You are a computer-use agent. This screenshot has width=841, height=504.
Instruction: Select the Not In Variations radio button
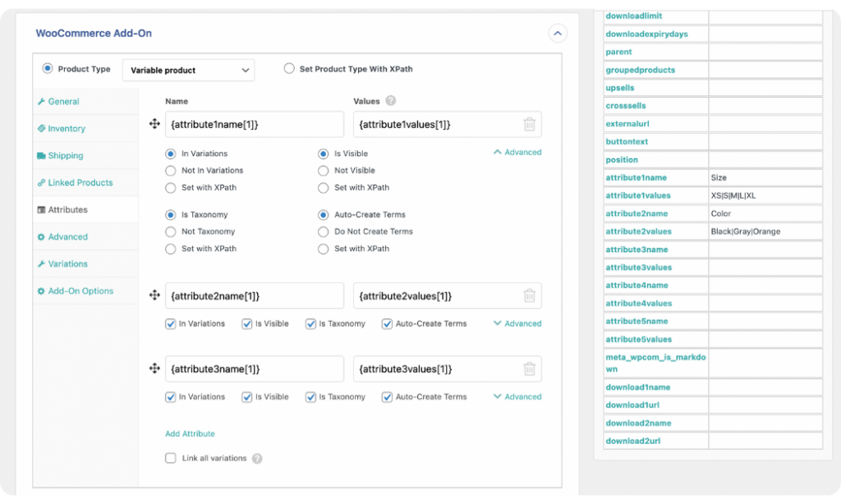[171, 171]
